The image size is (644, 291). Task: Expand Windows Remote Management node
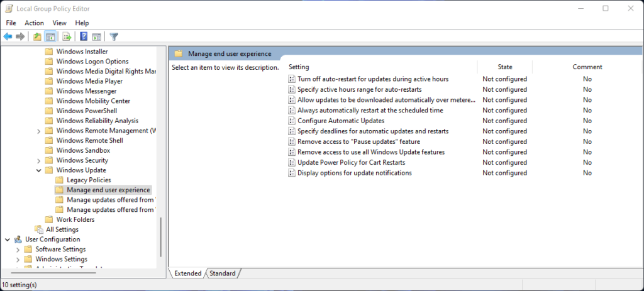(x=38, y=131)
